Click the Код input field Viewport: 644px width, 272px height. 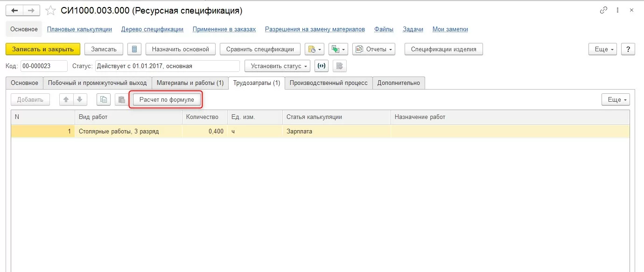(44, 66)
